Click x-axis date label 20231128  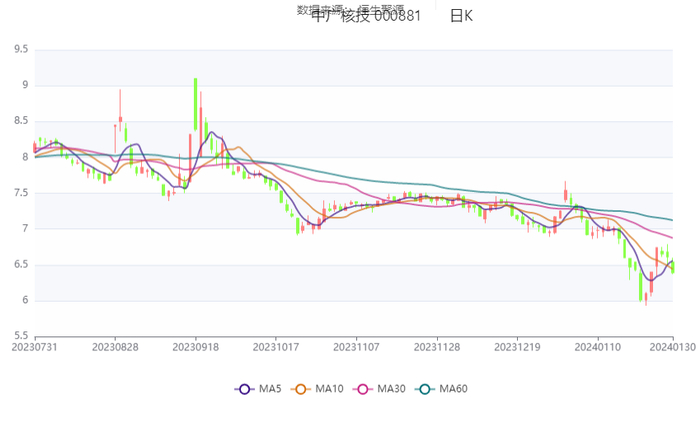tap(437, 347)
